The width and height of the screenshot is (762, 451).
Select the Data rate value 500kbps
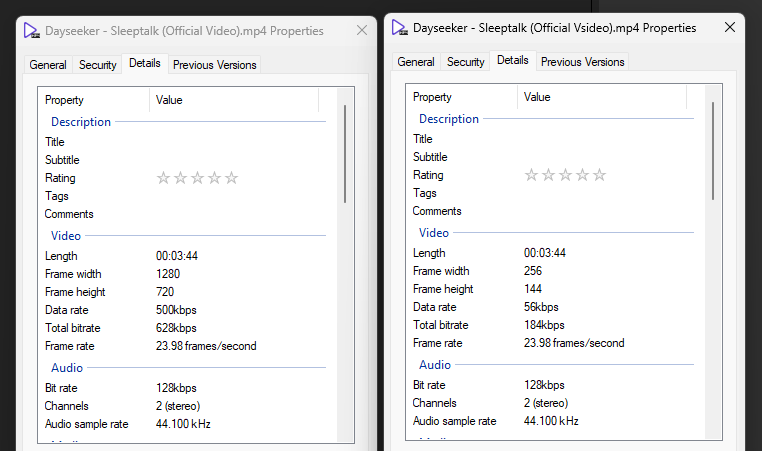[176, 310]
